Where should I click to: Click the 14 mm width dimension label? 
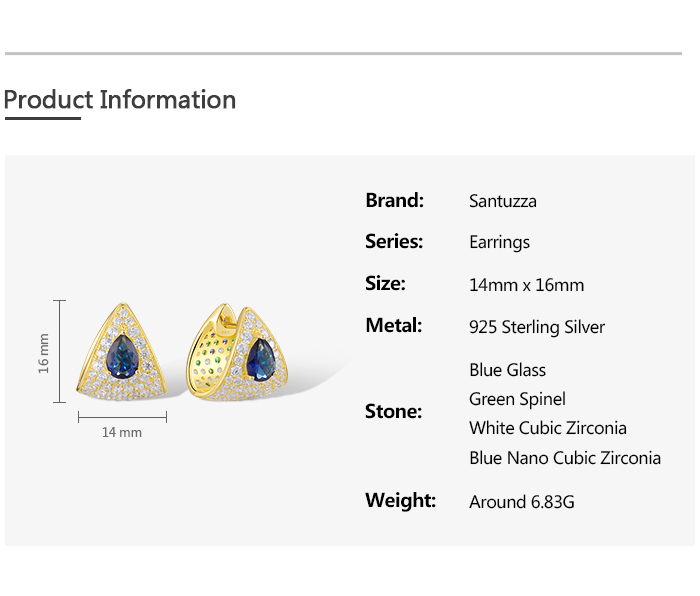122,432
